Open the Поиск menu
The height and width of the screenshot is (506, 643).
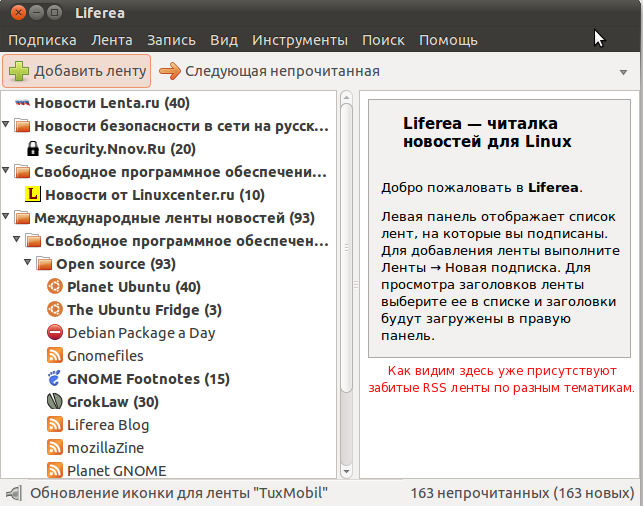pos(383,40)
